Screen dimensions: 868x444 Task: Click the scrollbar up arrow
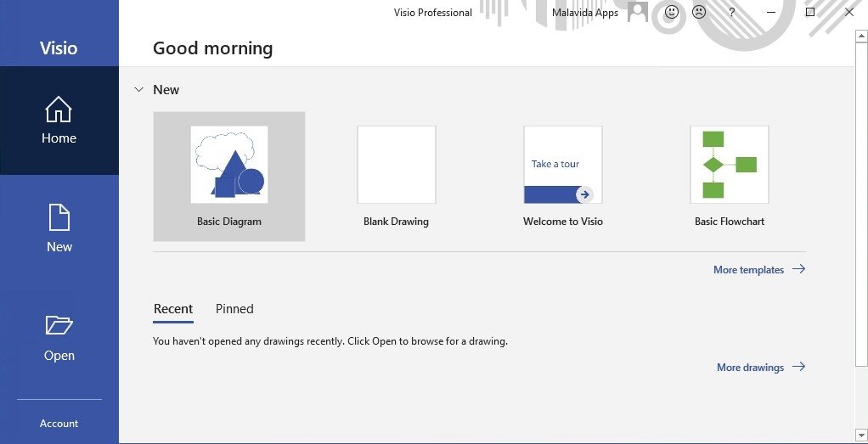coord(861,37)
